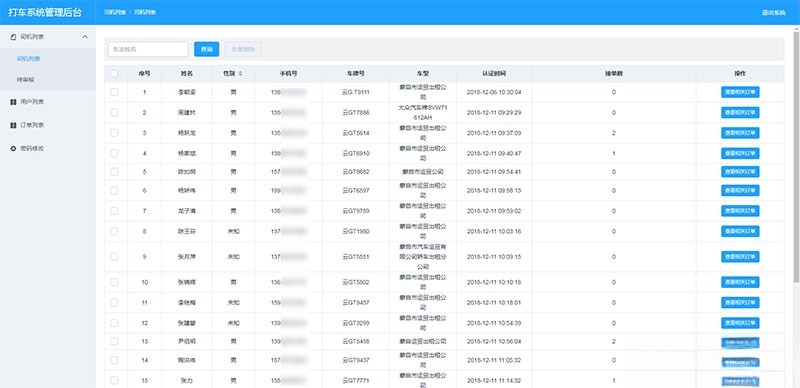Viewport: 800px width, 388px height.
Task: Click 查看相关订单 button in row 4
Action: coord(740,153)
